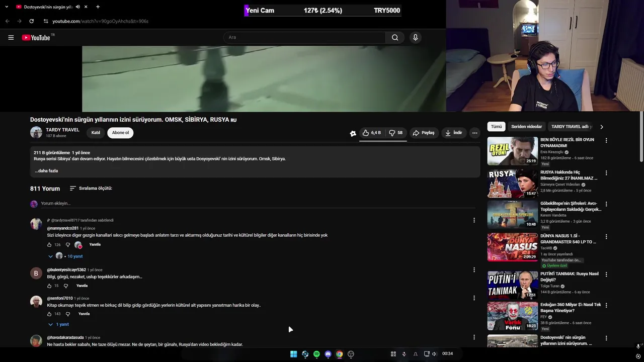Open RUSYA Hakkında Hiç Bilmediğiniz video title

point(569,175)
